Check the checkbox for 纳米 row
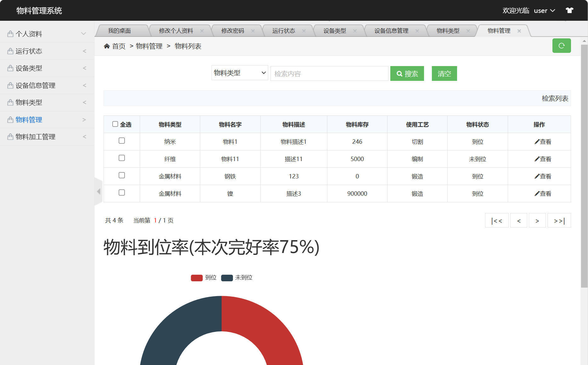The height and width of the screenshot is (365, 588). pos(122,141)
